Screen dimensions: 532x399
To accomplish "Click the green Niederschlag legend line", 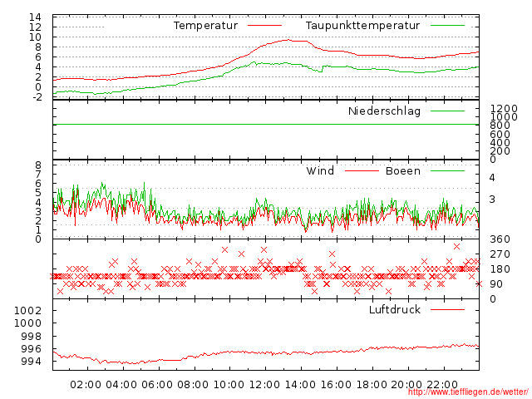I will point(447,111).
